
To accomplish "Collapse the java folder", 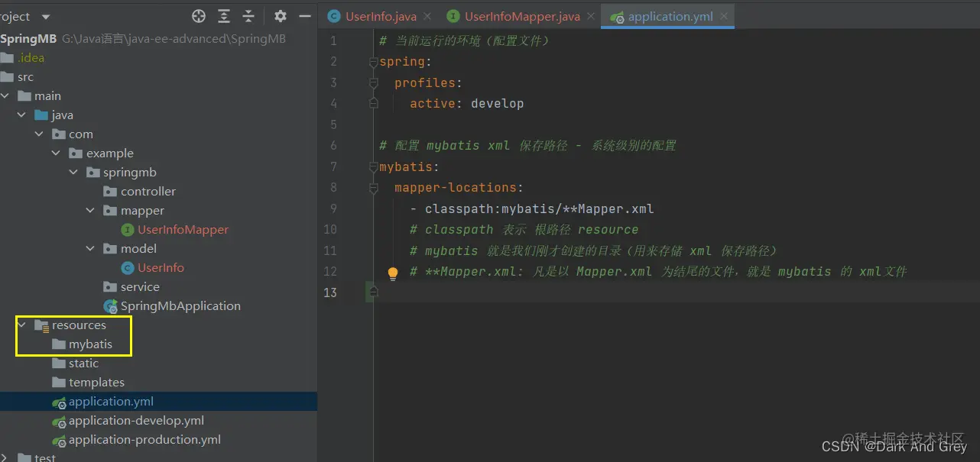I will pyautogui.click(x=22, y=115).
